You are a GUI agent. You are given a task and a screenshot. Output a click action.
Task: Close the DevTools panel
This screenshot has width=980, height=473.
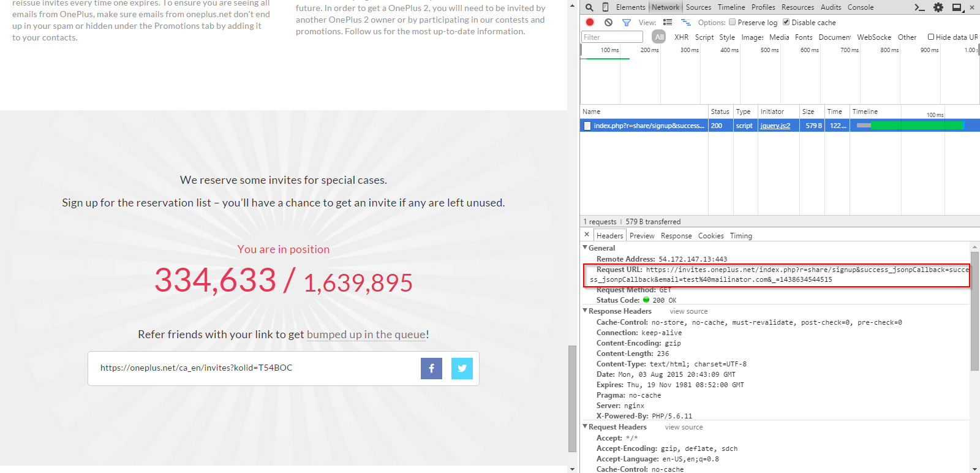[x=972, y=7]
